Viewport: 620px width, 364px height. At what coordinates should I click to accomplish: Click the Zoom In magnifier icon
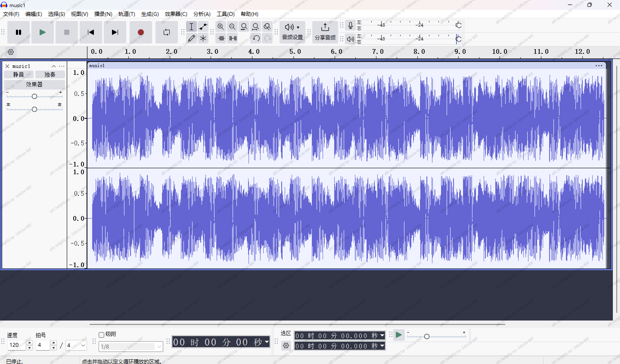[x=221, y=26]
